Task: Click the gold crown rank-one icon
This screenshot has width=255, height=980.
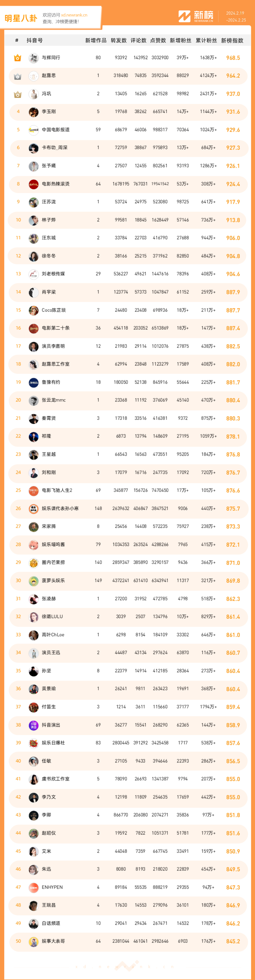Action: pyautogui.click(x=17, y=58)
